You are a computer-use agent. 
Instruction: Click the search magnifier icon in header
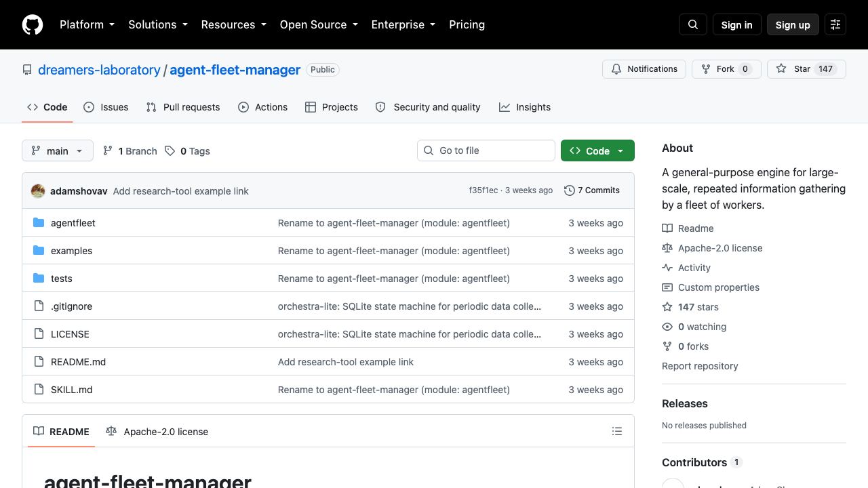[693, 24]
